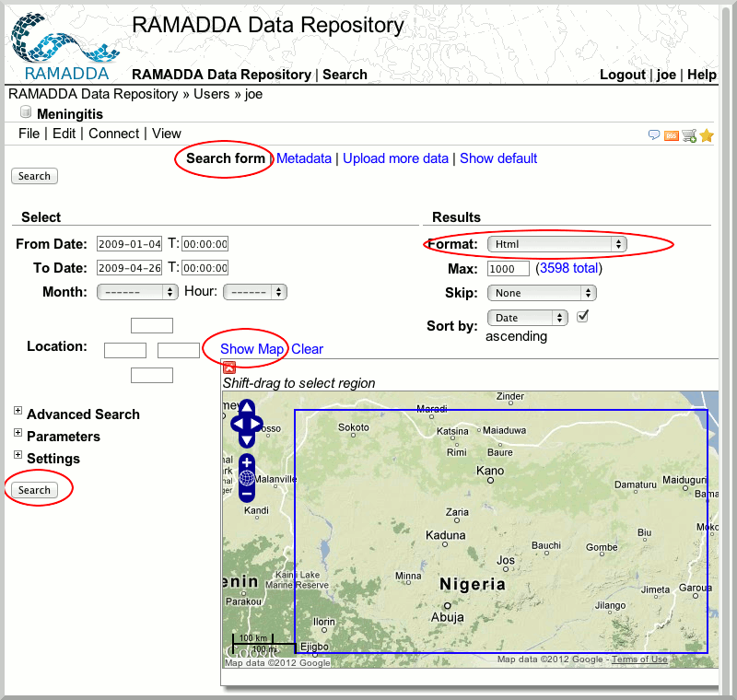Pan the map up with arrow

(247, 408)
